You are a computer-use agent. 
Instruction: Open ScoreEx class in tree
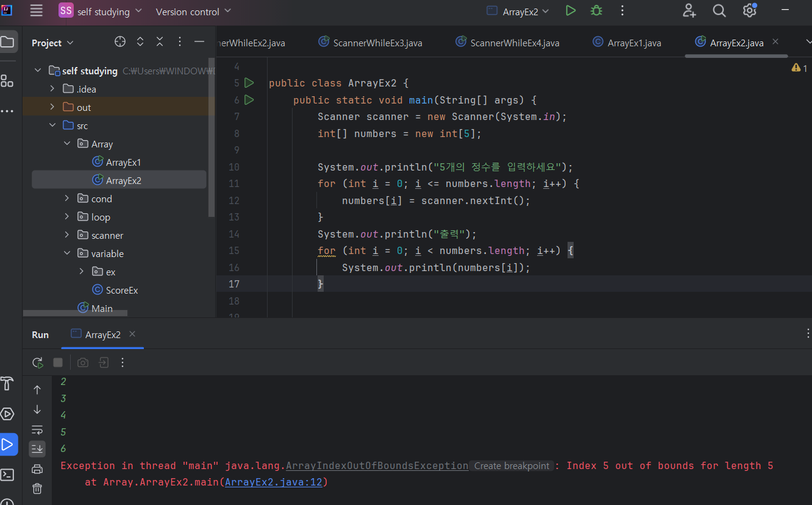115,290
